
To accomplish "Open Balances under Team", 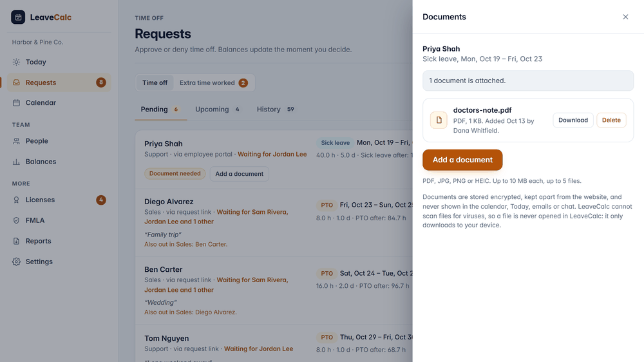I will coord(59,162).
